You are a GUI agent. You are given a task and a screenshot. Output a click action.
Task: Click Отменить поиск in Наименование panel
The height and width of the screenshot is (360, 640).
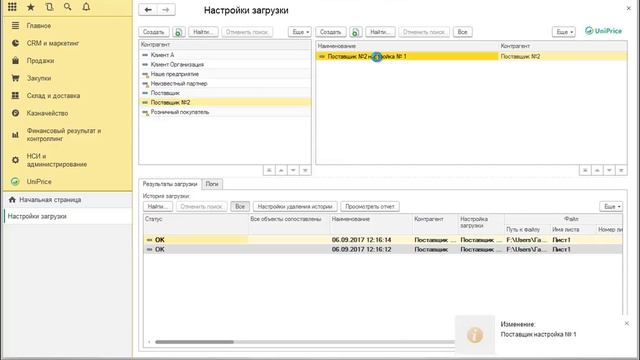coord(424,32)
